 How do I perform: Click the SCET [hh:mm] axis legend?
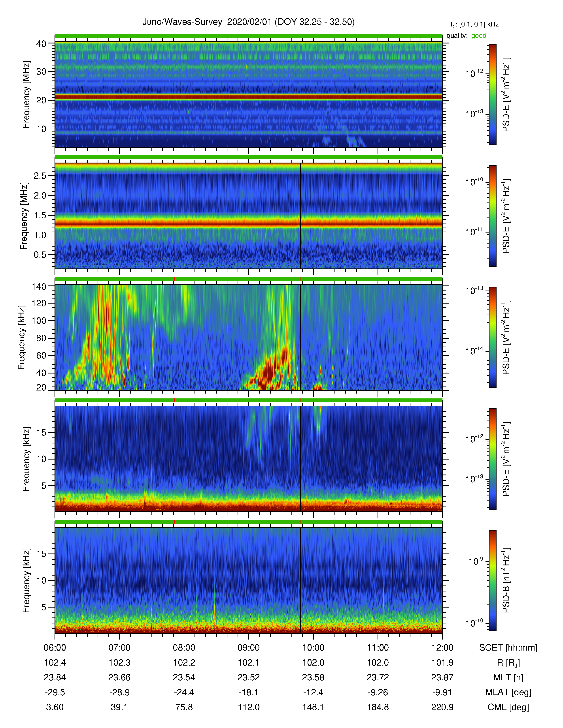(508, 648)
